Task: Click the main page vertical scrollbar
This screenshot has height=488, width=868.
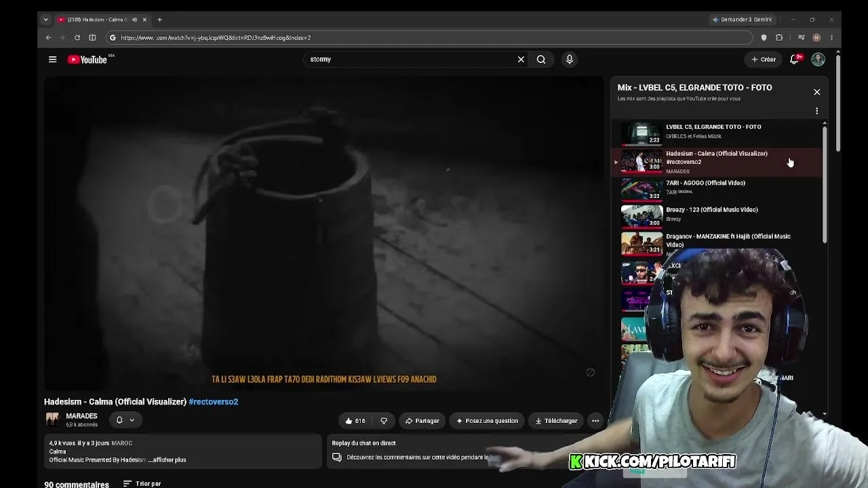Action: click(838, 102)
